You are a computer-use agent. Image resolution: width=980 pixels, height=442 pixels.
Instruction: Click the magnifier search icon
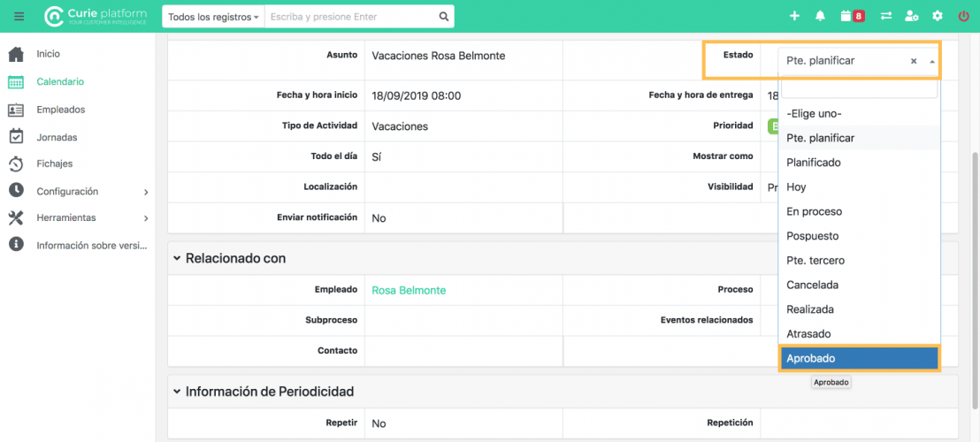pos(444,17)
